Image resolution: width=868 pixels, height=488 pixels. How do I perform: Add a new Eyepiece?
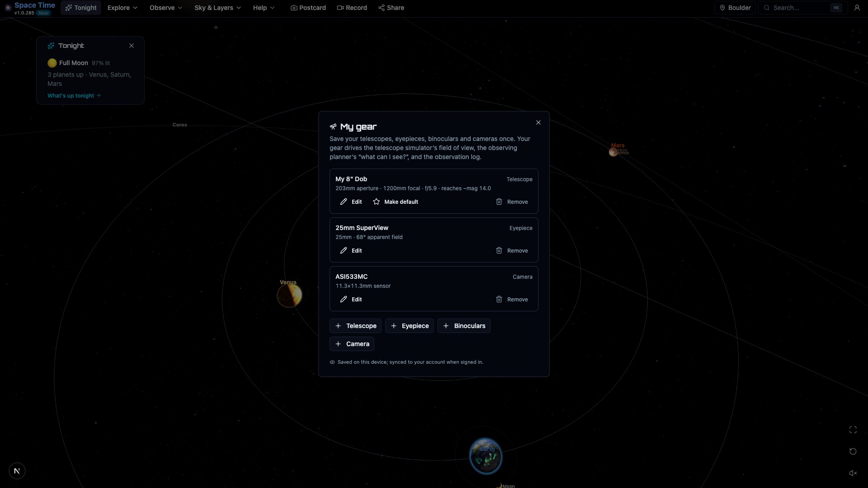point(410,326)
